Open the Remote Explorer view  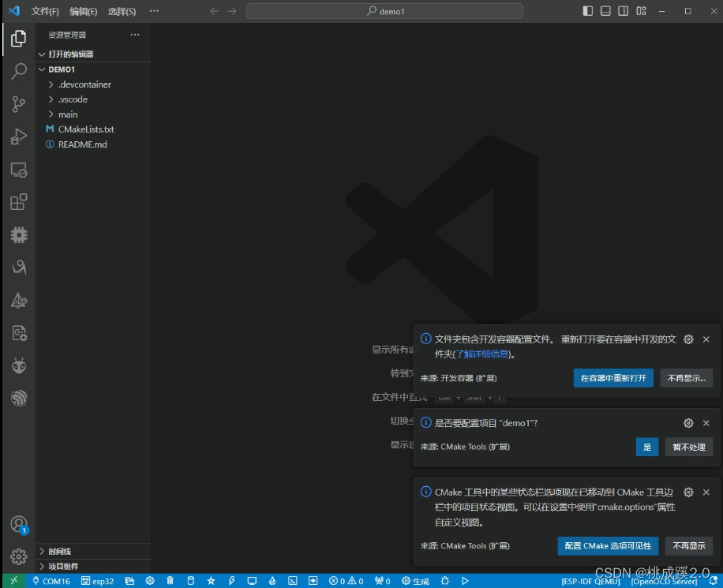[x=18, y=170]
